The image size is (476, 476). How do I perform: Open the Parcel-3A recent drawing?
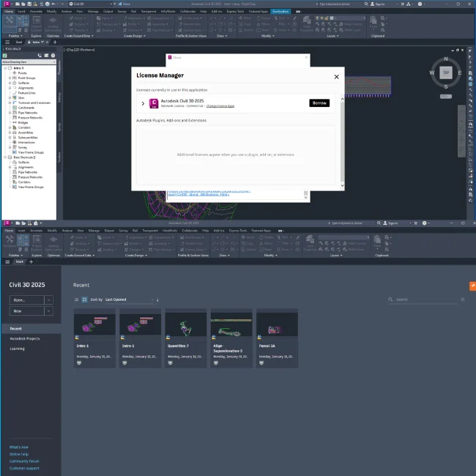tap(277, 324)
